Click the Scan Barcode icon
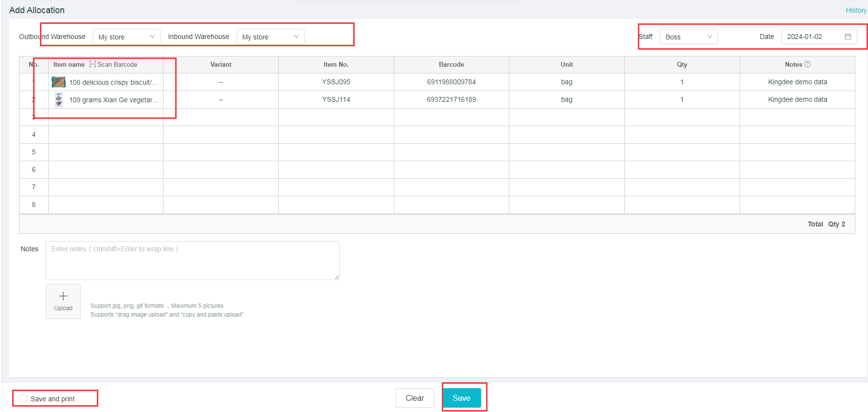 point(92,64)
